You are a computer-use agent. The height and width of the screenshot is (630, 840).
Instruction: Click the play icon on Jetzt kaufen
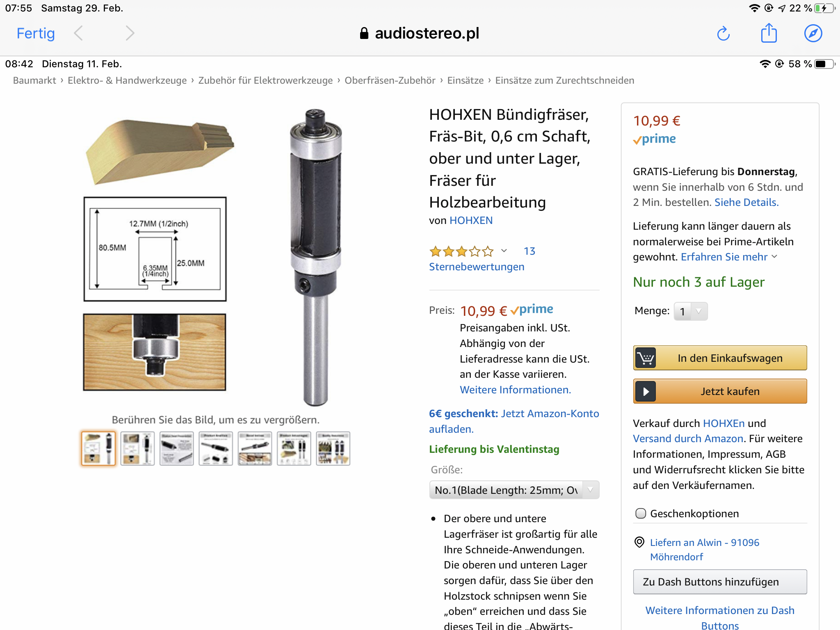coord(646,391)
